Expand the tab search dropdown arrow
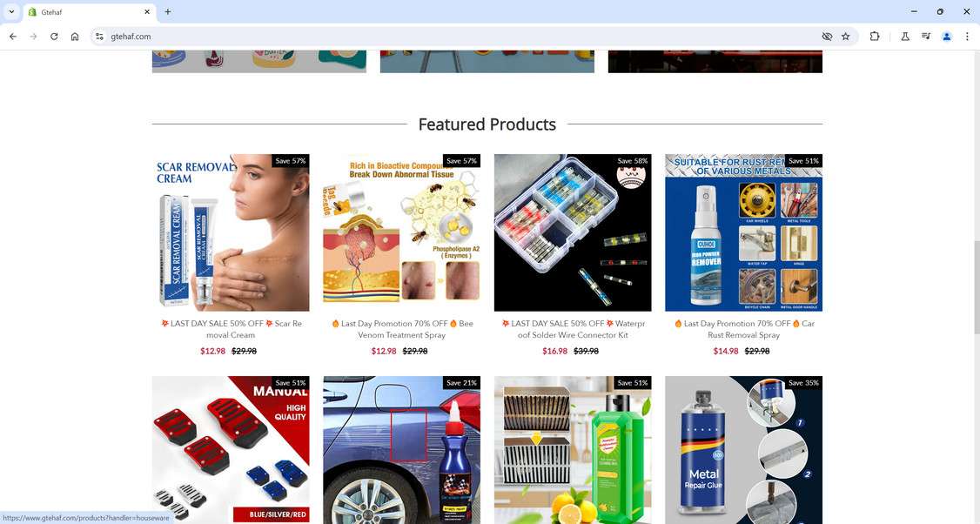Image resolution: width=980 pixels, height=524 pixels. click(11, 11)
